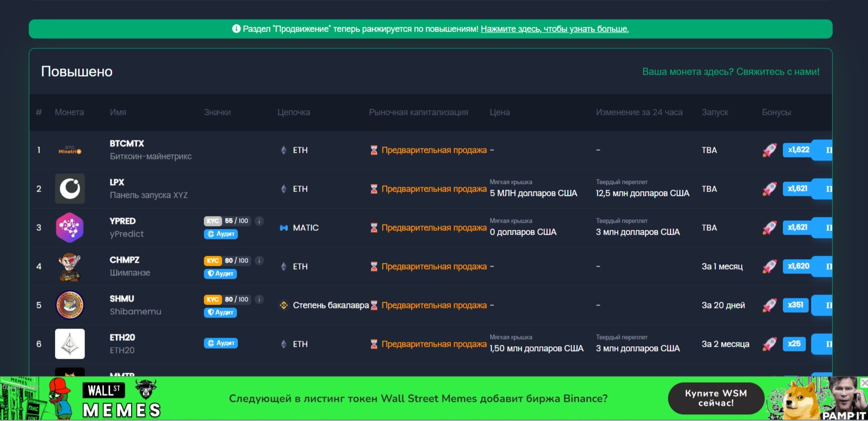Click the rocket icon in LPX row
This screenshot has width=868, height=421.
(x=769, y=189)
